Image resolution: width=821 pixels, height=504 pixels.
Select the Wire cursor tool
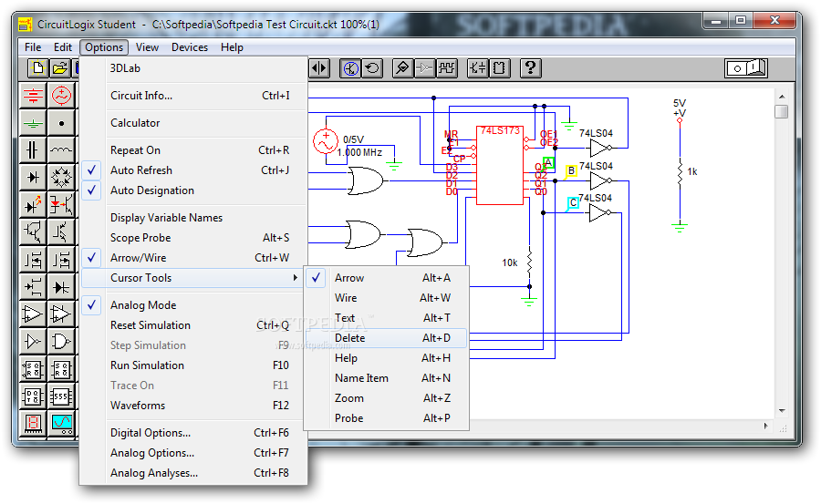(x=387, y=298)
